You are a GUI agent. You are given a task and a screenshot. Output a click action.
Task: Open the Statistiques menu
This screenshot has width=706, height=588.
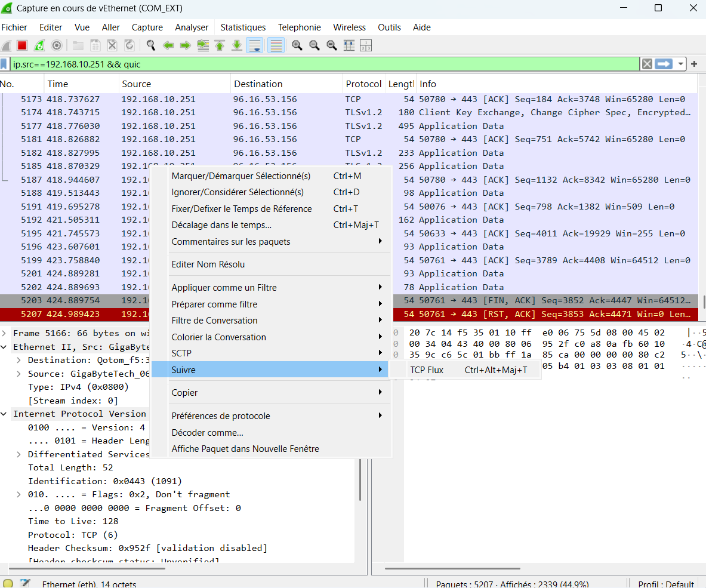click(243, 27)
